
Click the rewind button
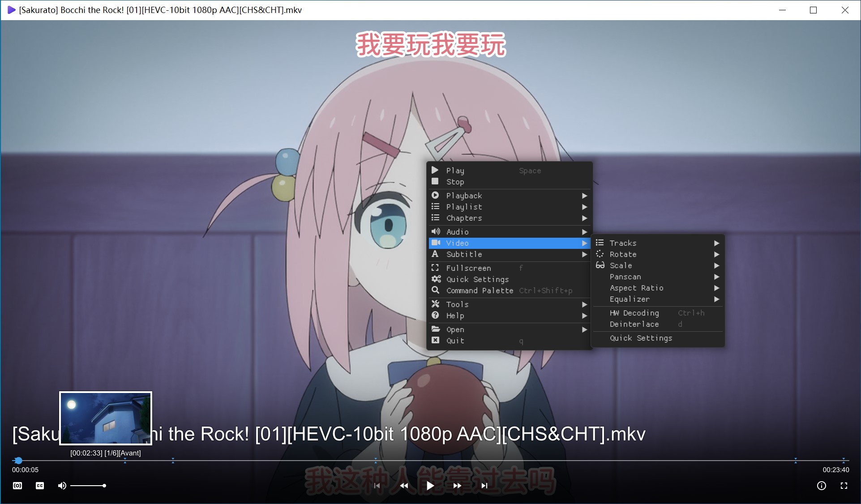pyautogui.click(x=404, y=486)
